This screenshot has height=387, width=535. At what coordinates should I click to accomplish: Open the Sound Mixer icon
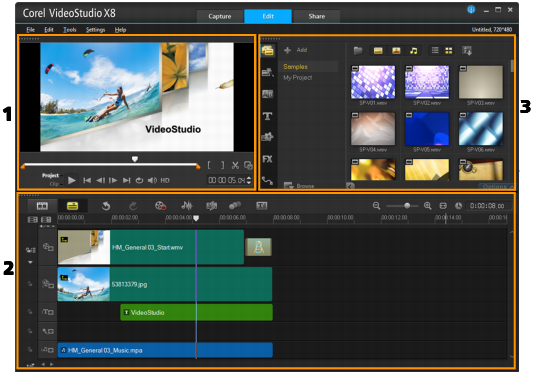click(x=187, y=205)
